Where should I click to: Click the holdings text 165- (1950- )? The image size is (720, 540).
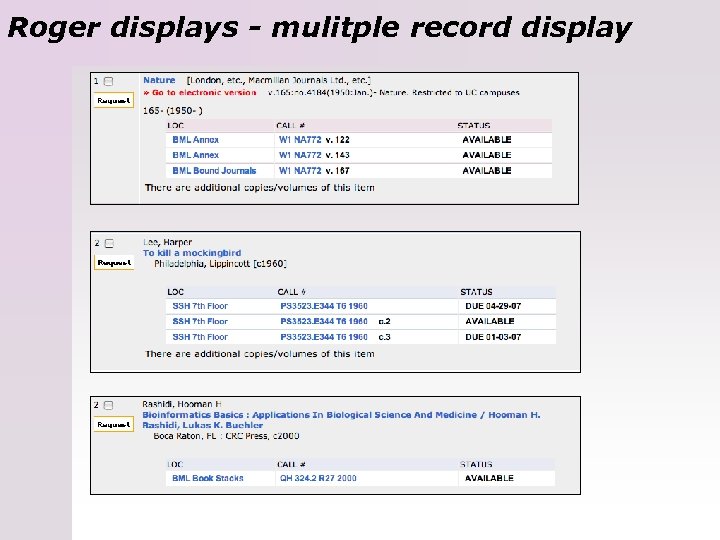point(173,111)
